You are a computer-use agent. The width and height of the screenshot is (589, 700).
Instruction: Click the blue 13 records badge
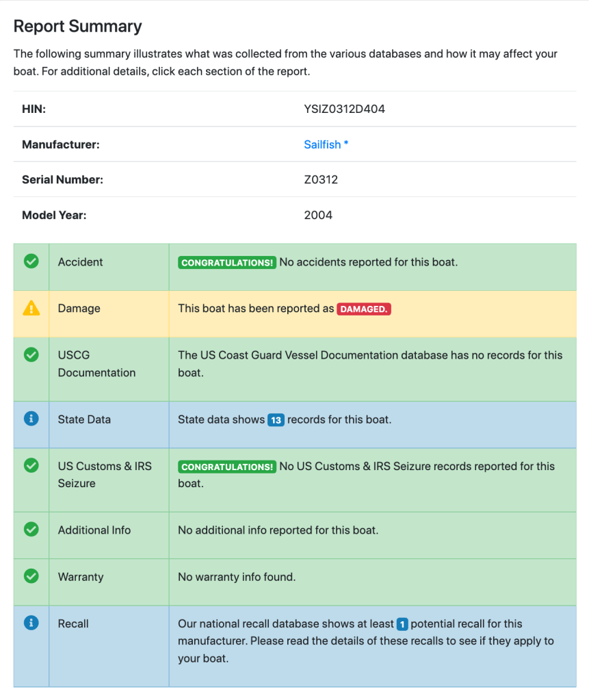click(x=276, y=420)
